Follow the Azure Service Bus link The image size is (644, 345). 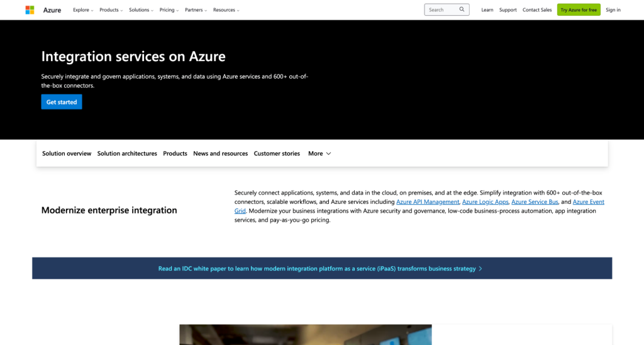pyautogui.click(x=535, y=202)
